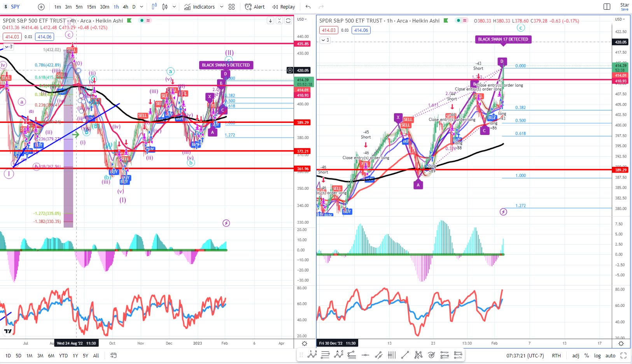632x364 pixels.
Task: Select Elliott impulse wave 12345 tool
Action: (x=312, y=355)
